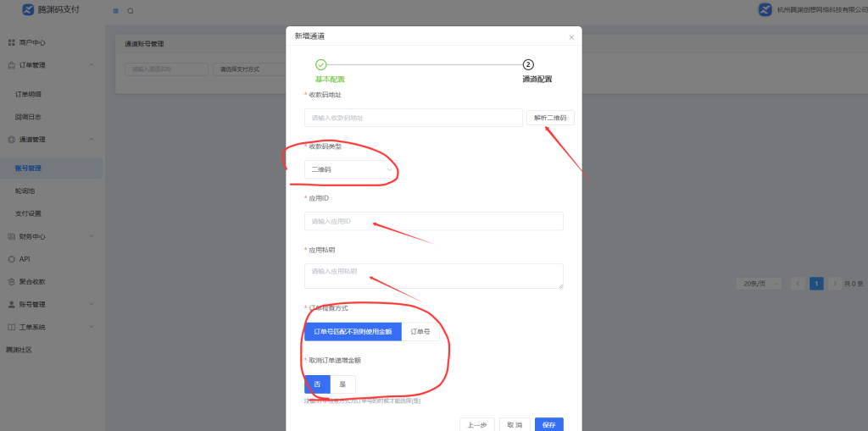The width and height of the screenshot is (868, 431).
Task: Click the search magnifier icon in header
Action: [130, 10]
